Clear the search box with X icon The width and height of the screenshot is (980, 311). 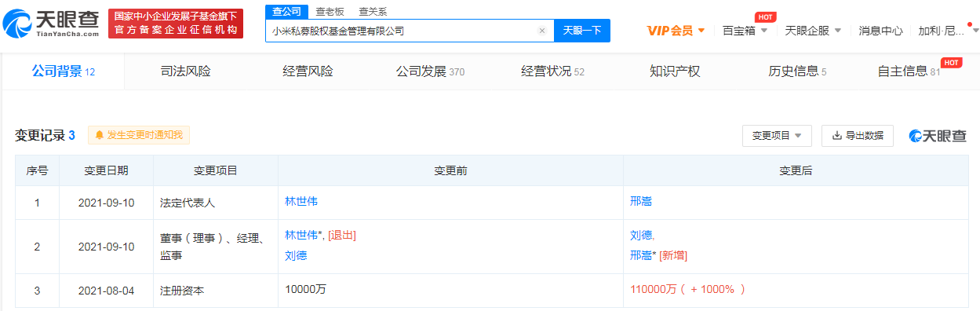tap(541, 31)
